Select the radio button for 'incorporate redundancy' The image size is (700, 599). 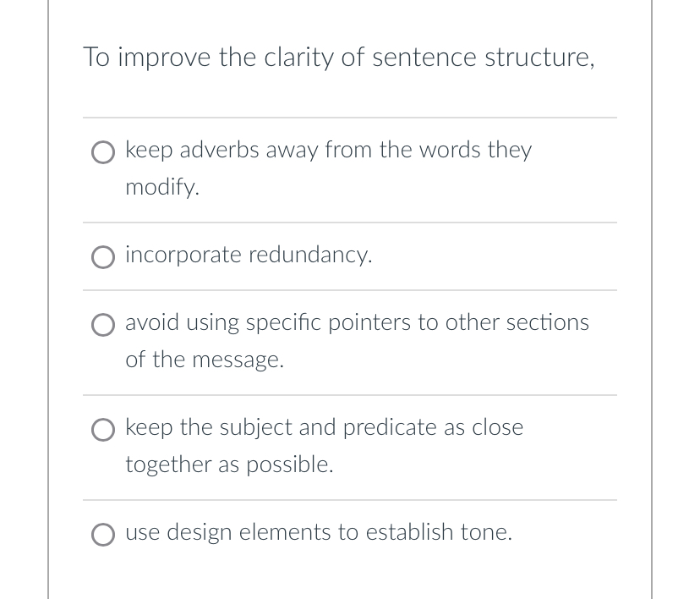pos(102,257)
